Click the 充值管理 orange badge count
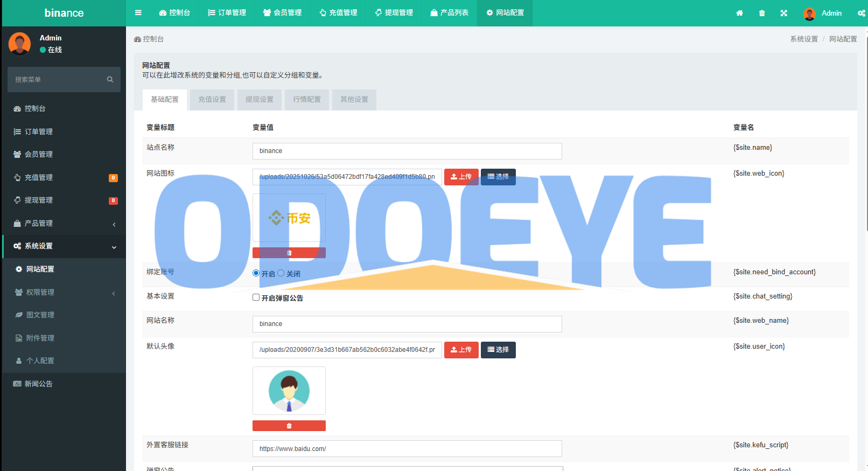The height and width of the screenshot is (471, 868). click(x=113, y=178)
